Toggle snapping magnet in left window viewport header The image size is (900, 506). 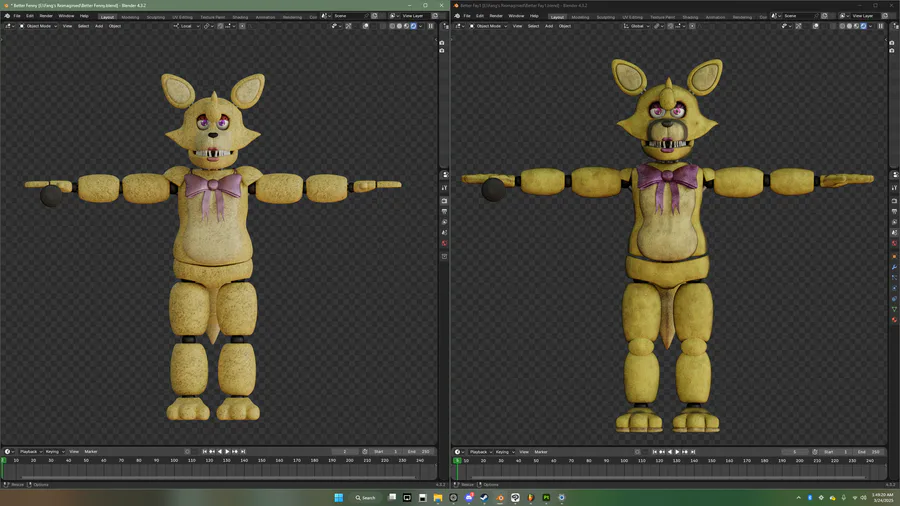pyautogui.click(x=220, y=26)
